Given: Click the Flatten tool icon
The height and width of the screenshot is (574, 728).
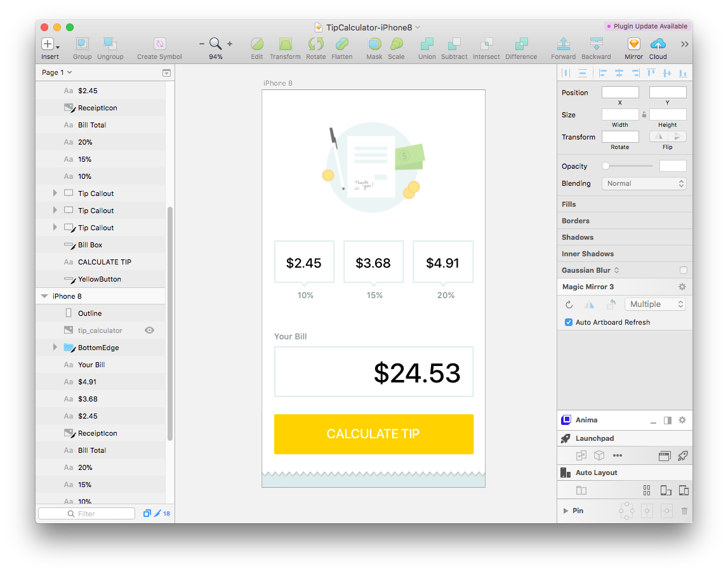Looking at the screenshot, I should point(341,44).
